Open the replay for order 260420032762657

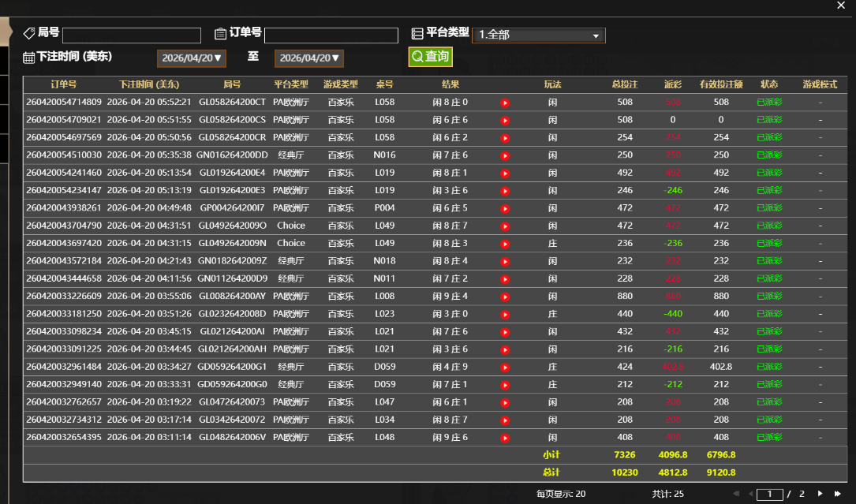tap(505, 402)
